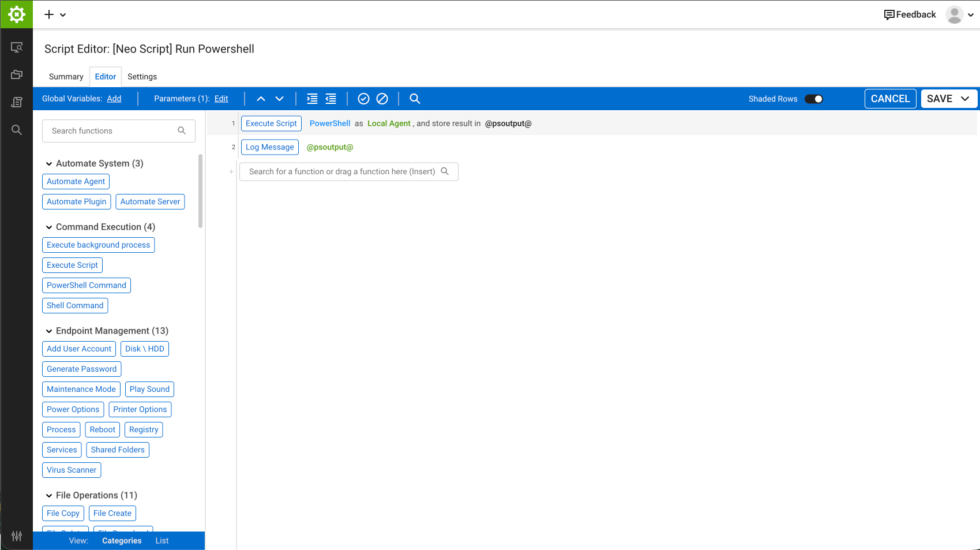Click the SAVE button
The width and height of the screenshot is (980, 550).
[940, 99]
